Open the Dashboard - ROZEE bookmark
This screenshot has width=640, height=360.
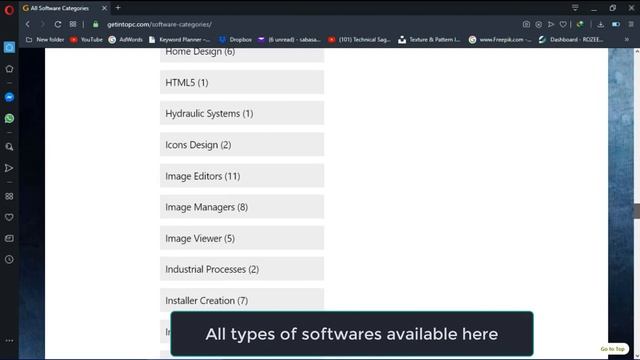pyautogui.click(x=571, y=40)
